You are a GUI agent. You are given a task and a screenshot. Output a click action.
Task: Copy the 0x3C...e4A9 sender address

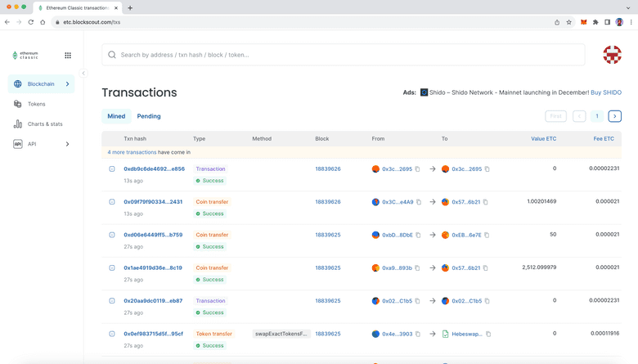coord(418,202)
